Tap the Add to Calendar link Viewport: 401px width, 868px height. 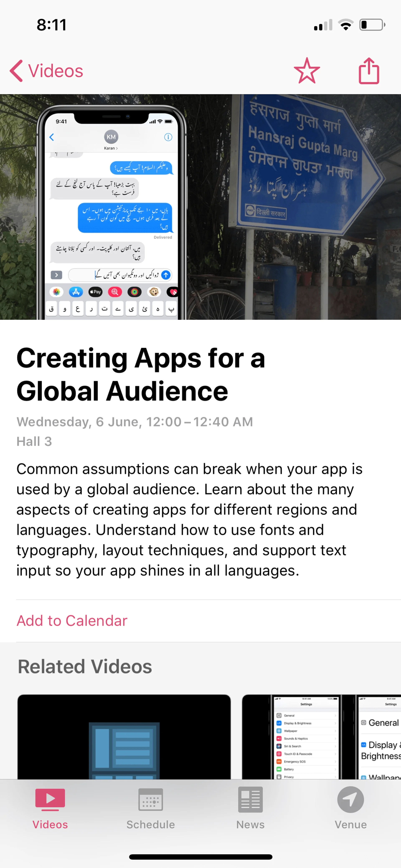72,621
